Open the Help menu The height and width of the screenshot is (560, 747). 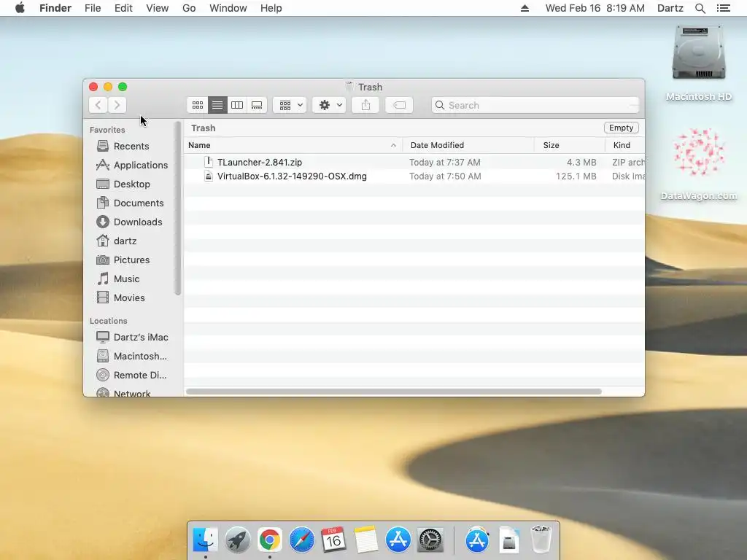271,8
